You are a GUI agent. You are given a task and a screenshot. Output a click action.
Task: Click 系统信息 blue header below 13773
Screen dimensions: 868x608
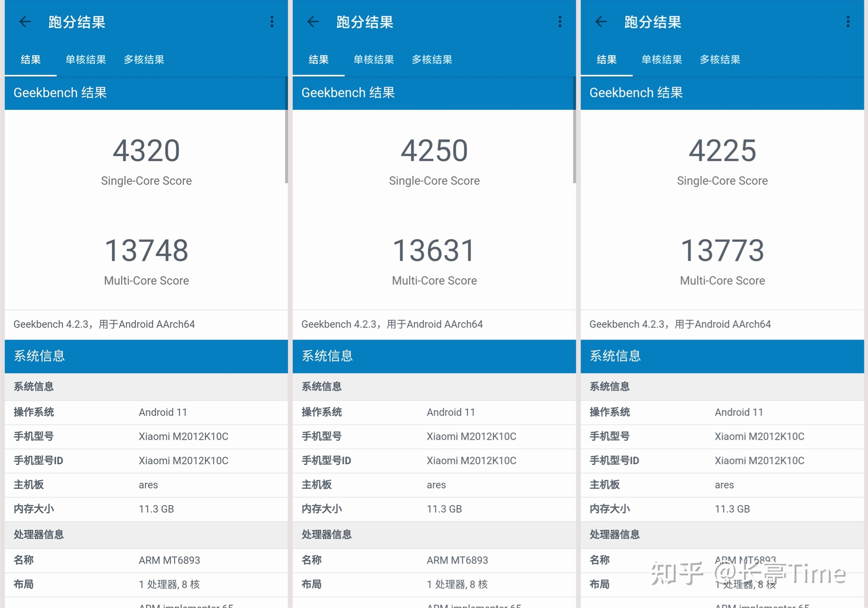click(722, 356)
